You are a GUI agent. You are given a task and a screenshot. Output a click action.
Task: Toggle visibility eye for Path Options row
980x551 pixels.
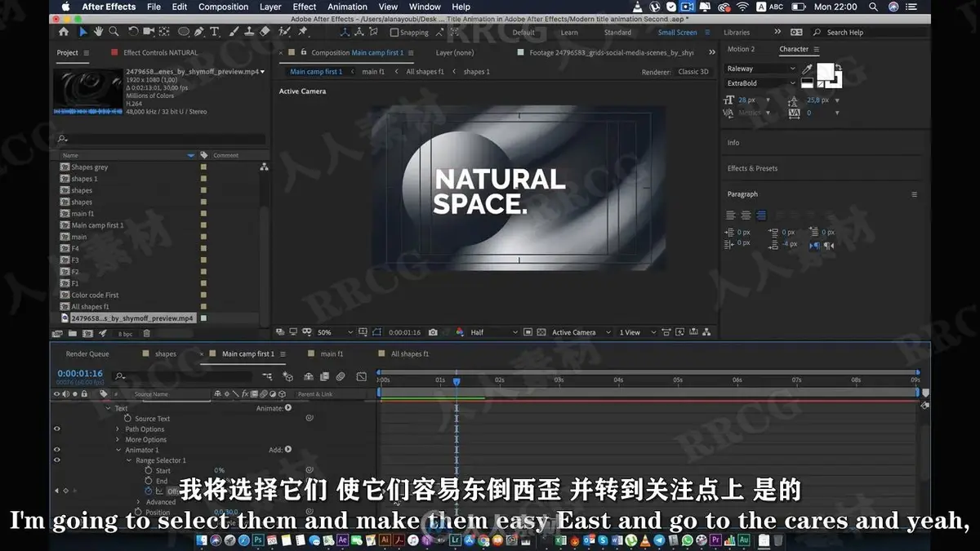pos(57,429)
